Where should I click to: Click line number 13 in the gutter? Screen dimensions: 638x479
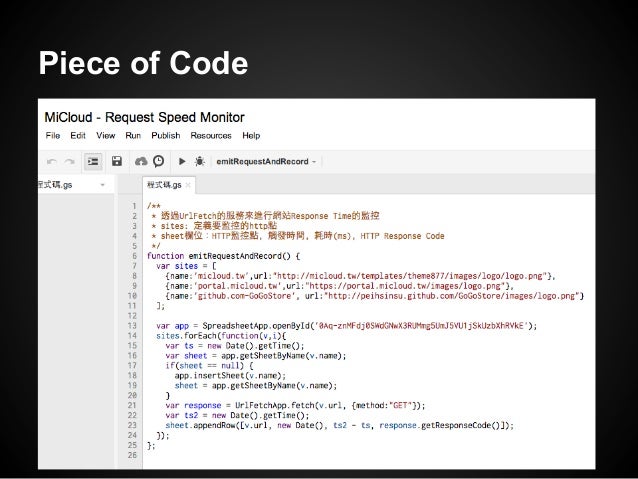click(132, 326)
